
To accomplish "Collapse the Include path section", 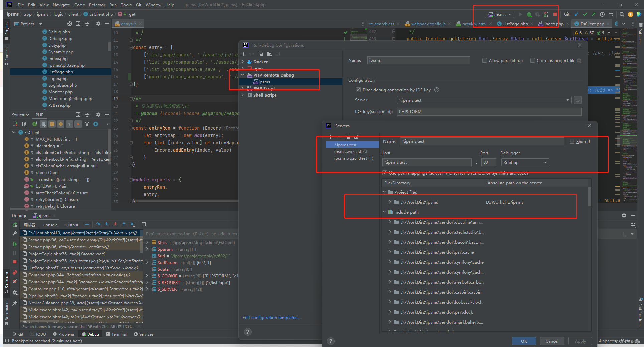I will [x=384, y=212].
